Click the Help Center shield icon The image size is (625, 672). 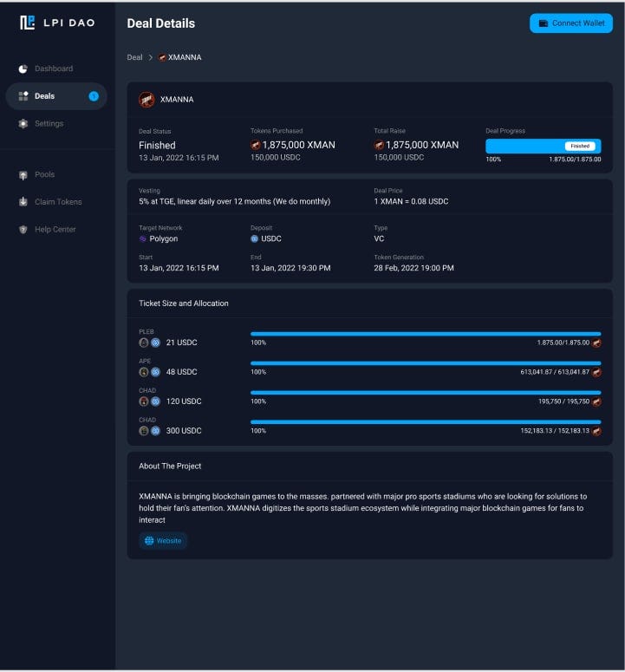23,229
